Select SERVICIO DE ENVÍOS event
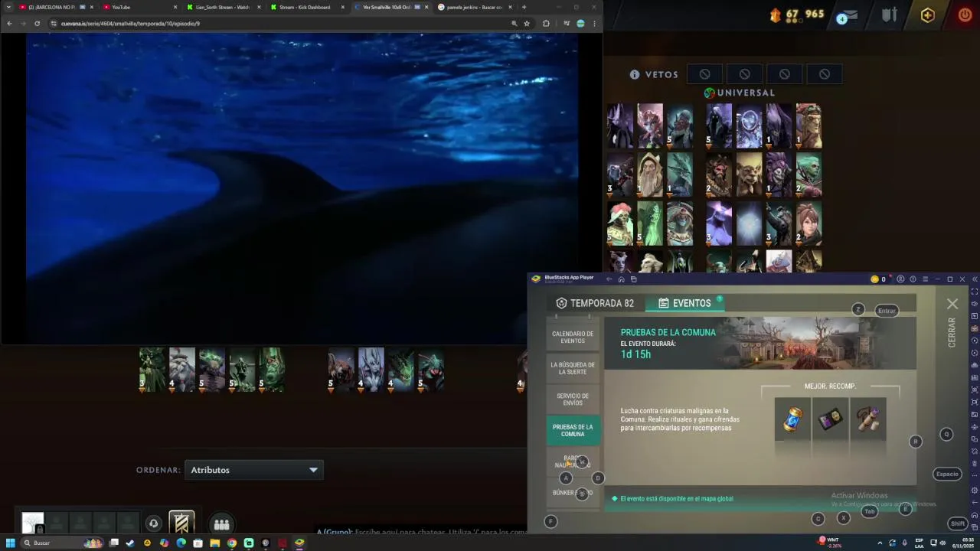Viewport: 980px width, 551px height. pos(573,399)
